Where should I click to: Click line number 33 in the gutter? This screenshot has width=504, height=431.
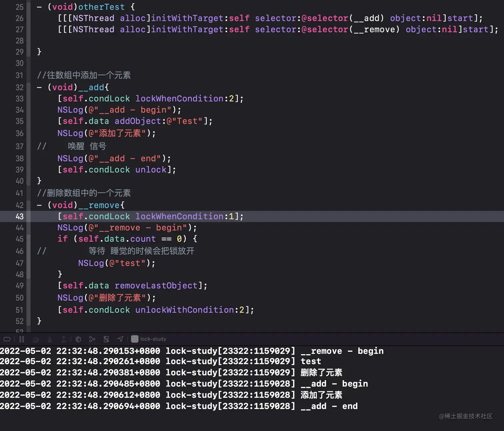(20, 99)
